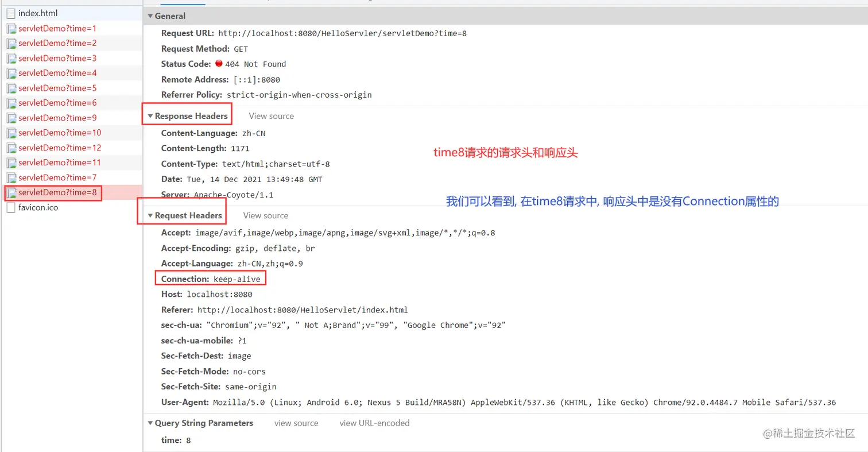View source of Request Headers
The width and height of the screenshot is (868, 452).
click(x=266, y=215)
